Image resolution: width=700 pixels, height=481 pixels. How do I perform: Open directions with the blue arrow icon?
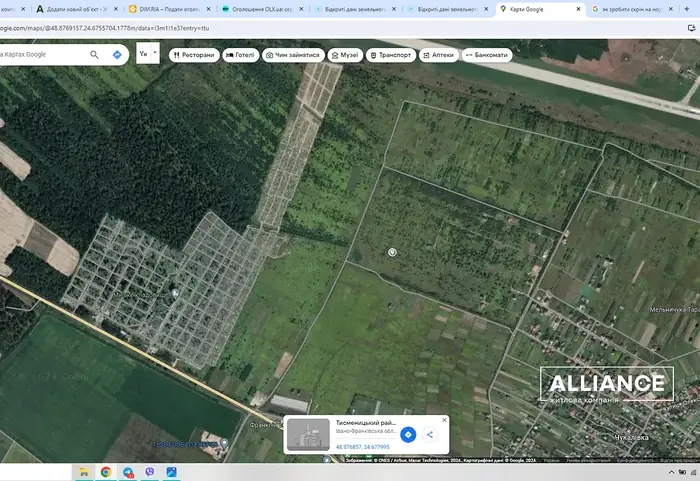click(x=118, y=55)
